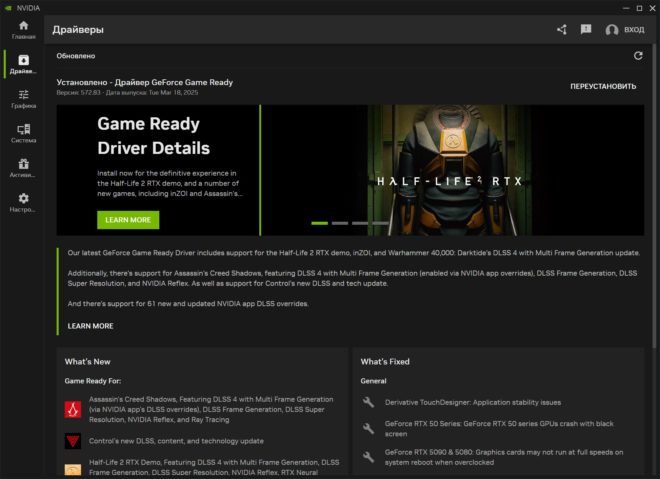Click the '61 new and updated NVIDIA app DLSS overrides' sentence

(x=188, y=303)
